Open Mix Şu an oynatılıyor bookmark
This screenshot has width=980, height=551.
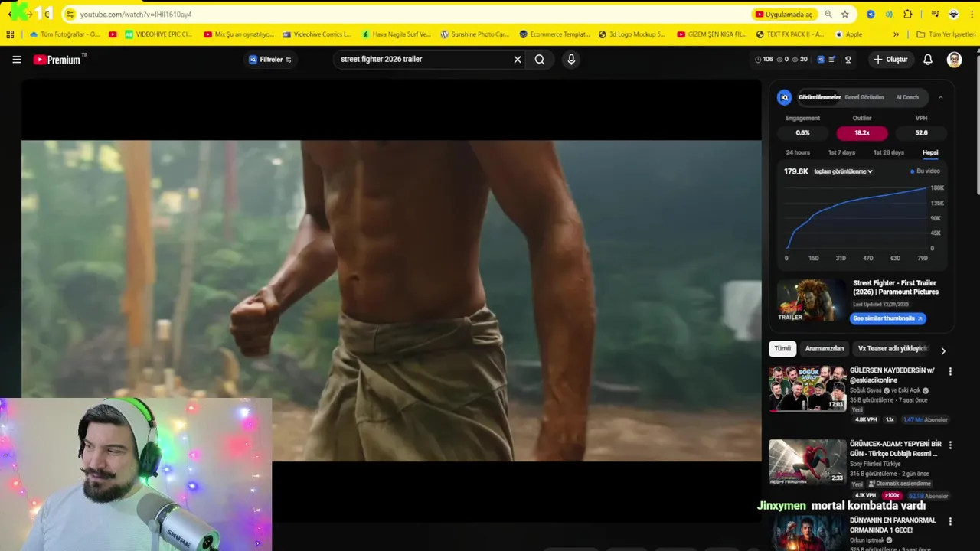pyautogui.click(x=239, y=34)
